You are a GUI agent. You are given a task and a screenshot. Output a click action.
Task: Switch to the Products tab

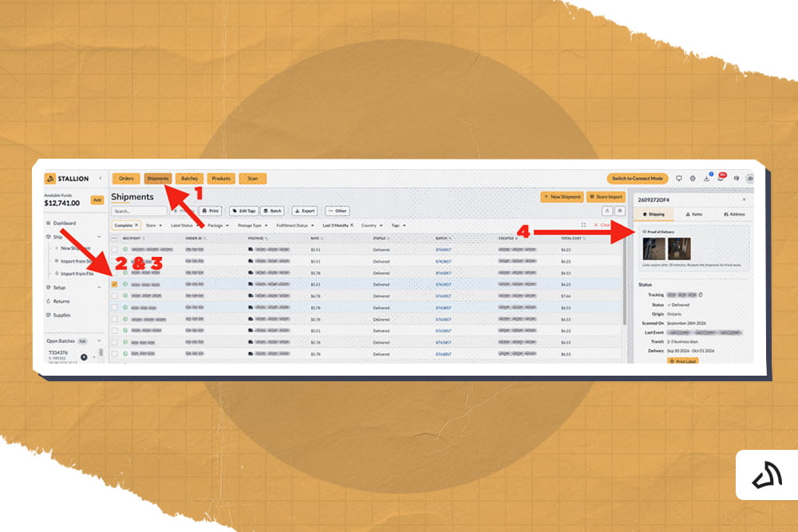(x=221, y=179)
